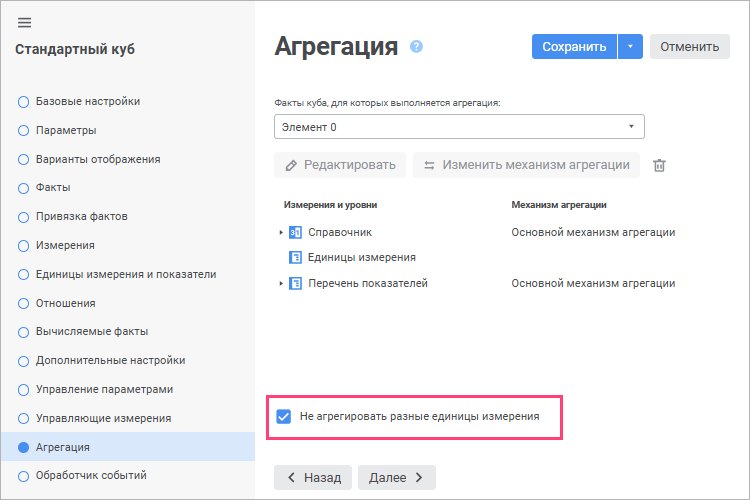The height and width of the screenshot is (500, 750).
Task: Click the Далее navigation button
Action: coord(397,478)
